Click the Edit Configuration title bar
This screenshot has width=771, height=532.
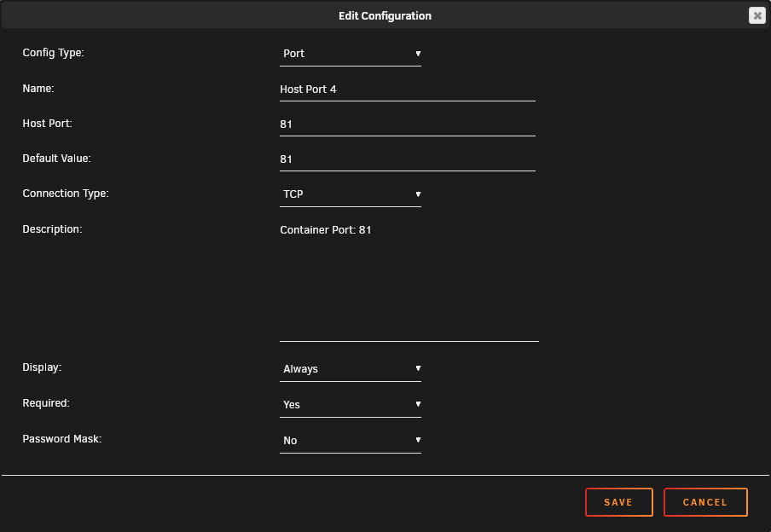(x=385, y=15)
